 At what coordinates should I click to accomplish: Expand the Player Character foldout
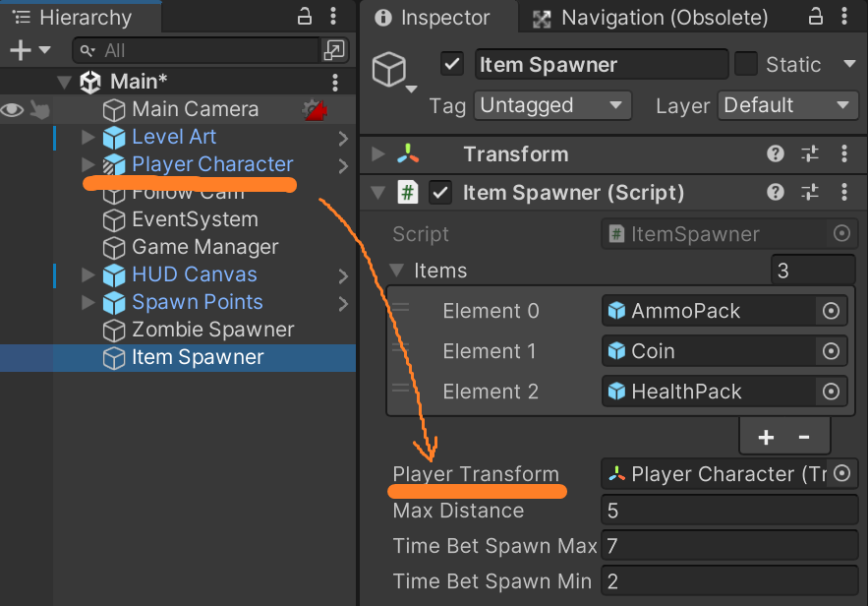pyautogui.click(x=88, y=164)
